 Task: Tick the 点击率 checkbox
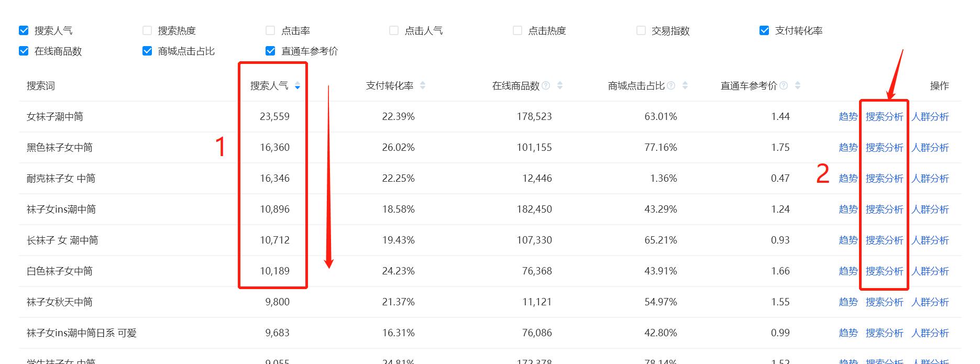click(x=270, y=30)
